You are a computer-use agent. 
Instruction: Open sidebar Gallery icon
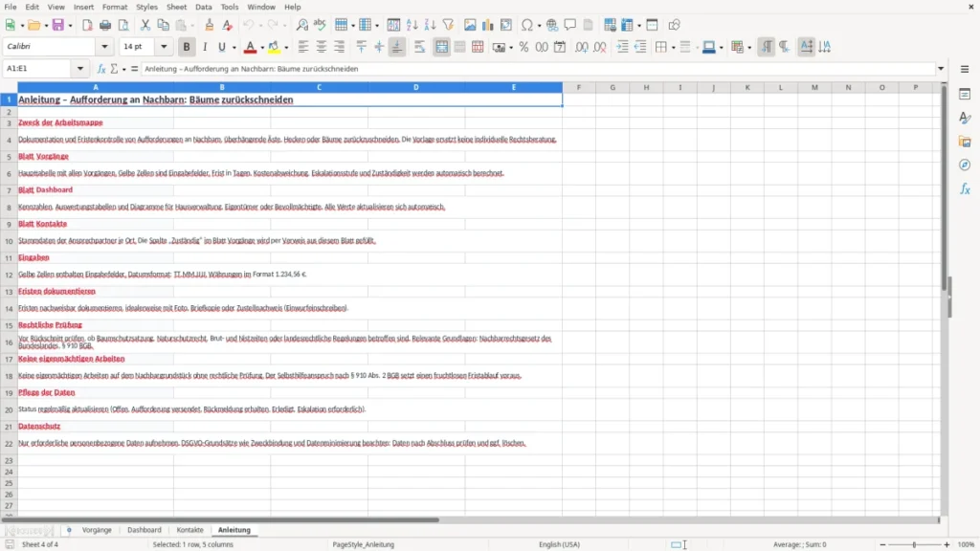965,142
